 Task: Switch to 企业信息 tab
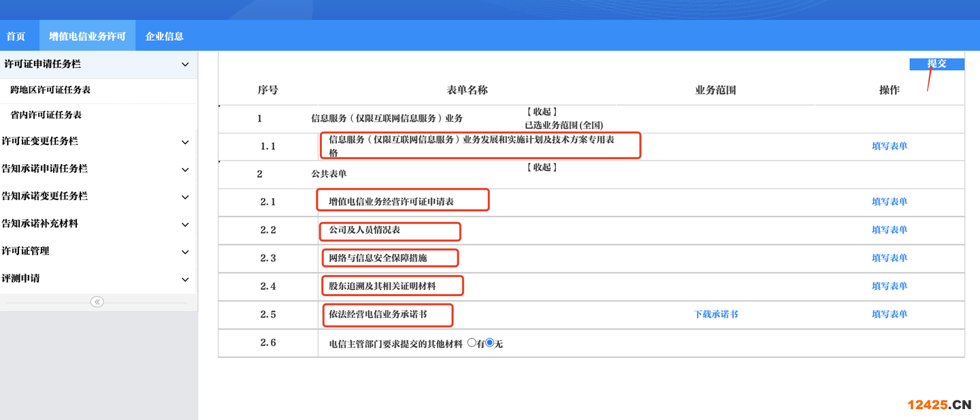click(x=164, y=36)
